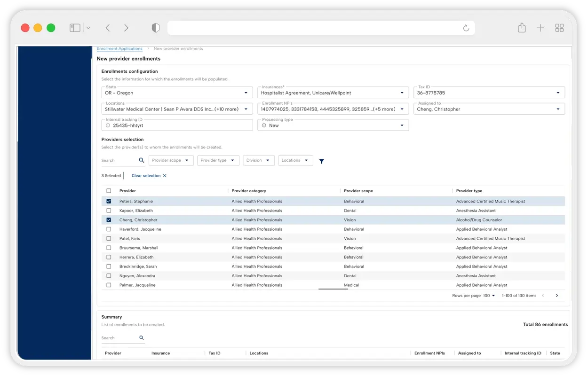Screen dimensions: 588x376
Task: Click the new tab plus icon
Action: pos(540,28)
